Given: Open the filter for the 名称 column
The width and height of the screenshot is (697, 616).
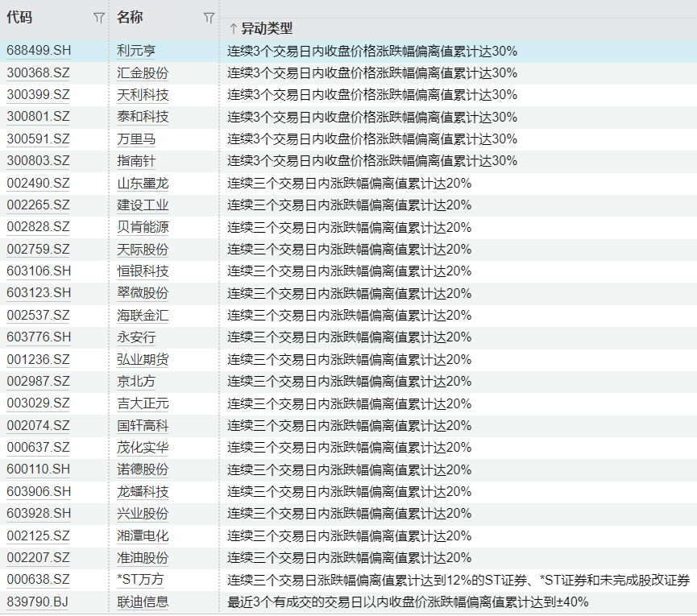Looking at the screenshot, I should 209,18.
